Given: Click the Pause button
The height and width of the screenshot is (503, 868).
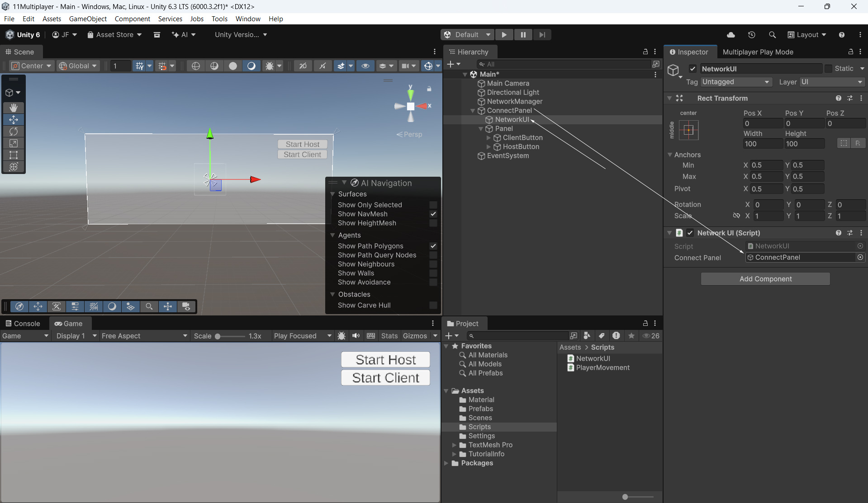Looking at the screenshot, I should [x=523, y=35].
